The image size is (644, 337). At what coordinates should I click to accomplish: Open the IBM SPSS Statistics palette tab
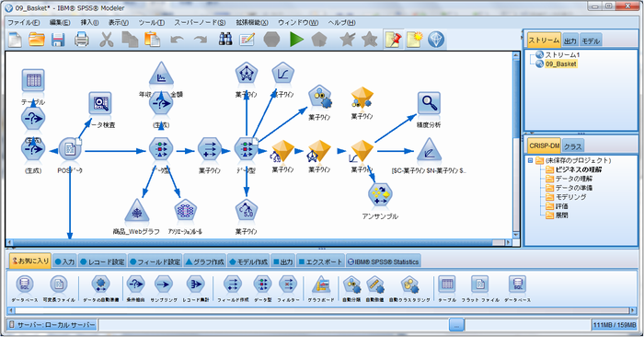[384, 261]
